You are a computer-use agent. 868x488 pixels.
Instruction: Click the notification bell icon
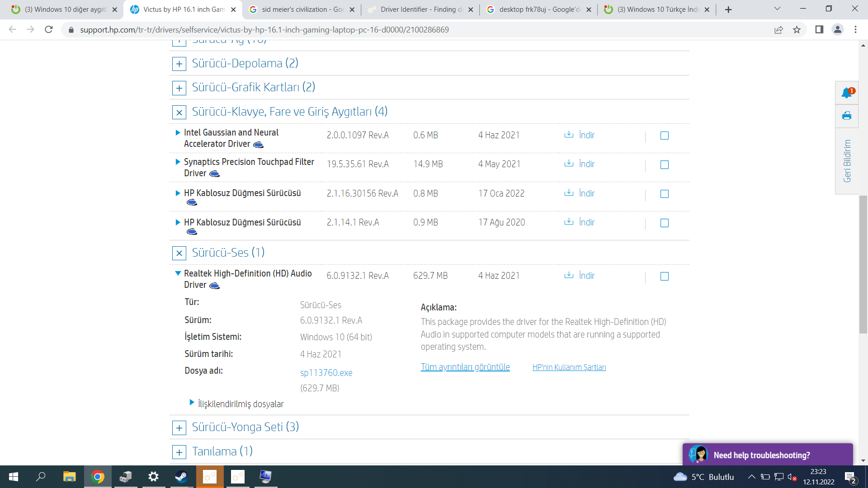[x=847, y=93]
